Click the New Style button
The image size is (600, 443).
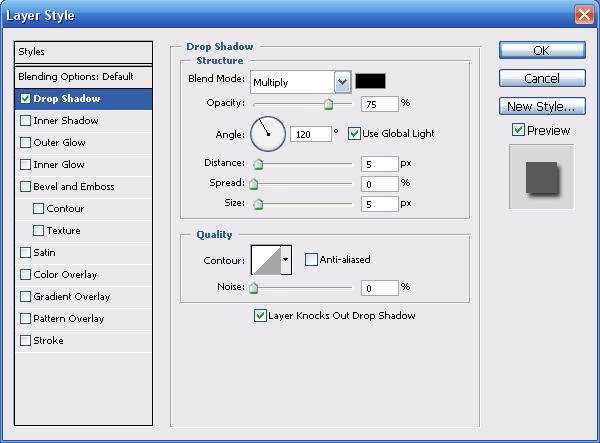tap(541, 106)
